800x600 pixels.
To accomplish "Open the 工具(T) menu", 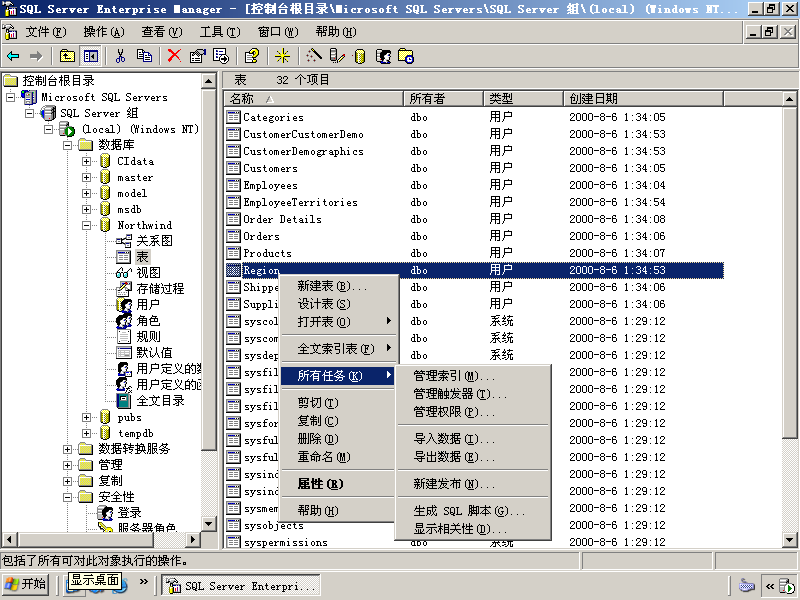I will [219, 32].
